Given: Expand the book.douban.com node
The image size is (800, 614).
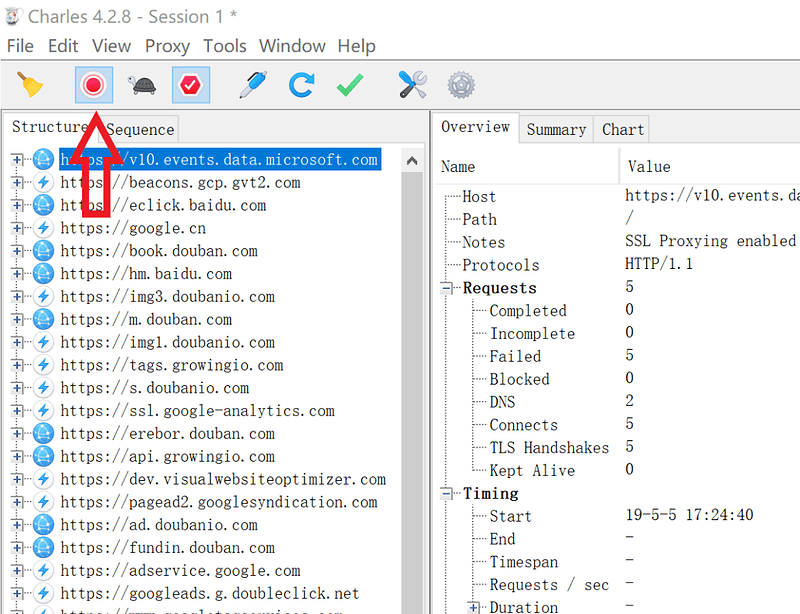Looking at the screenshot, I should pos(17,251).
